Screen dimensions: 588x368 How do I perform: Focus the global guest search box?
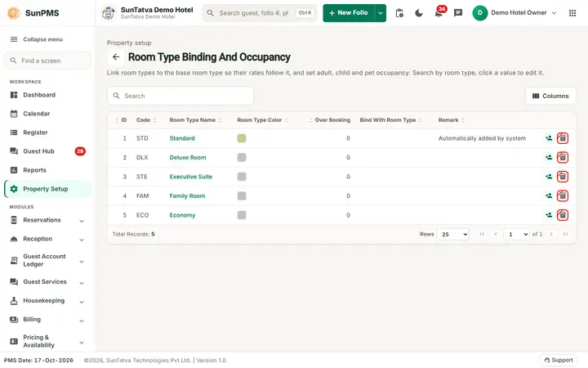tap(260, 13)
